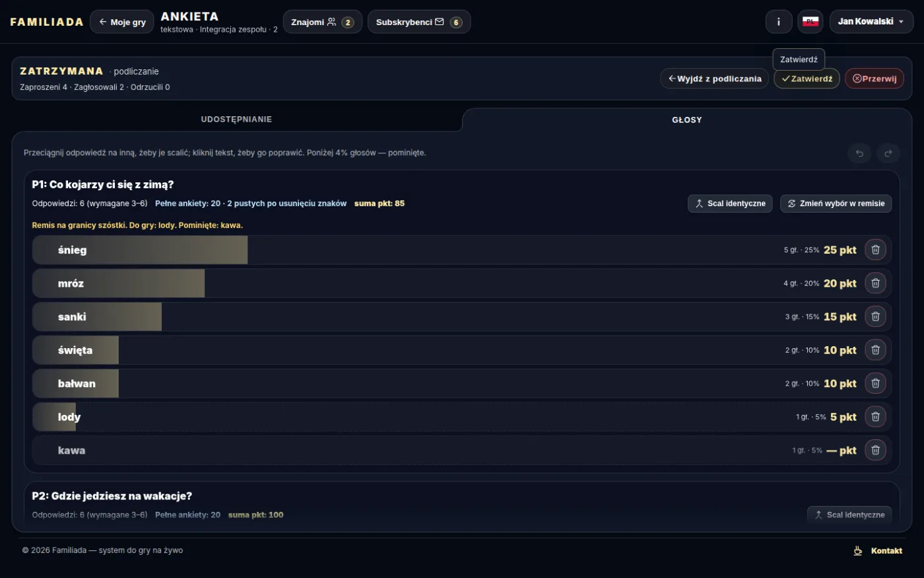The width and height of the screenshot is (924, 578).
Task: Expand the Jan Kowalski user menu
Action: point(871,22)
